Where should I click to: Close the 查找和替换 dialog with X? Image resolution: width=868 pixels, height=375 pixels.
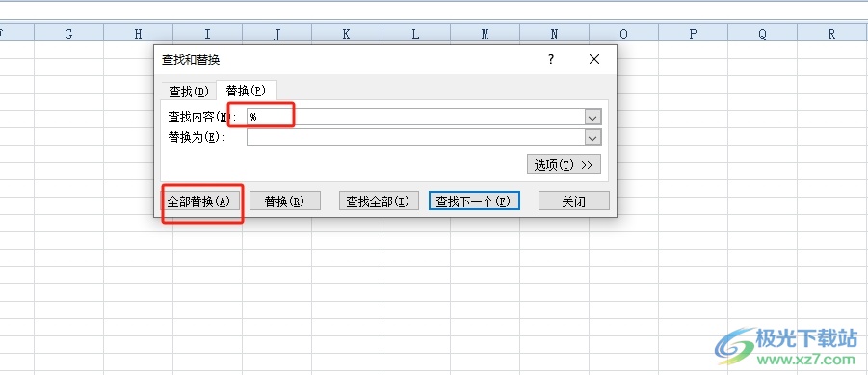click(594, 59)
